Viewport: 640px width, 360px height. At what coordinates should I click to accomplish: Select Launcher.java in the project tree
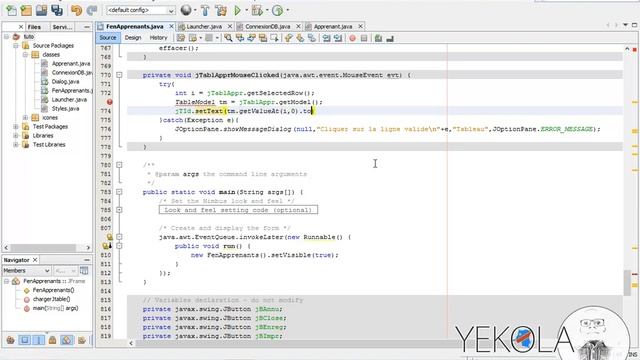pyautogui.click(x=69, y=100)
